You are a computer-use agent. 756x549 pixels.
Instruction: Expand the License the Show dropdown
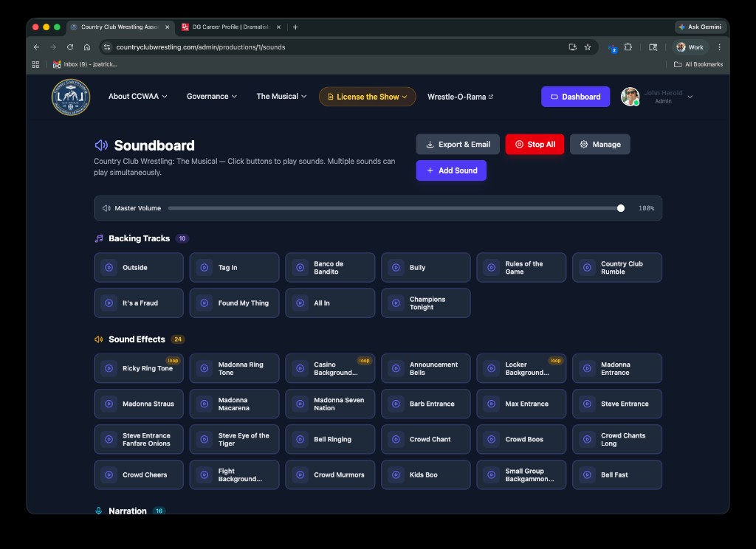coord(367,97)
